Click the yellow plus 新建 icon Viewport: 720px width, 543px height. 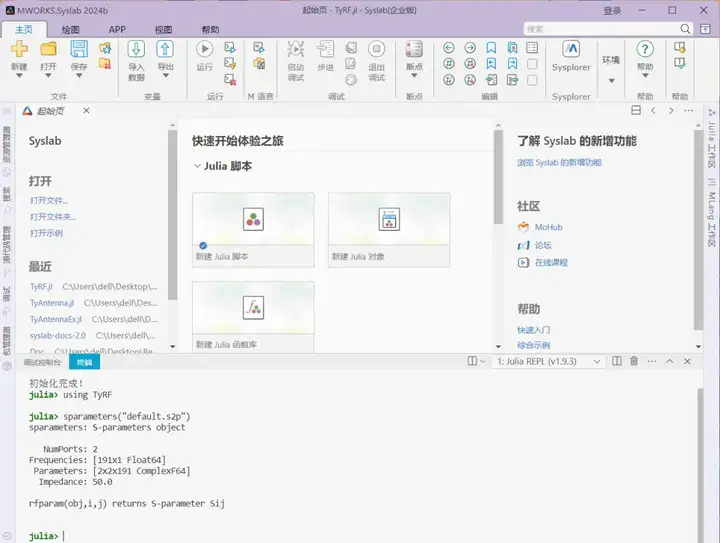19,49
